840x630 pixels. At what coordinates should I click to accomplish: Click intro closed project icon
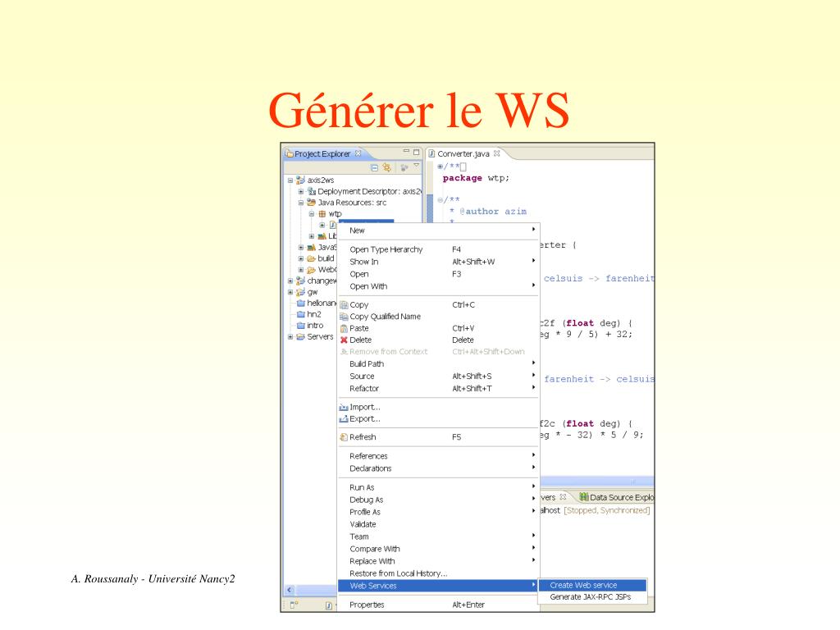[x=300, y=326]
